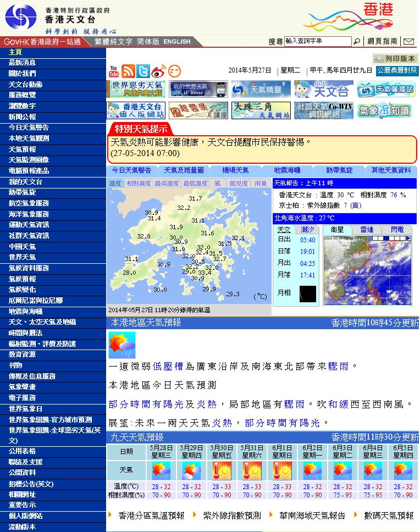Click the magnifying glass search icon
The width and height of the screenshot is (420, 532).
click(x=357, y=41)
